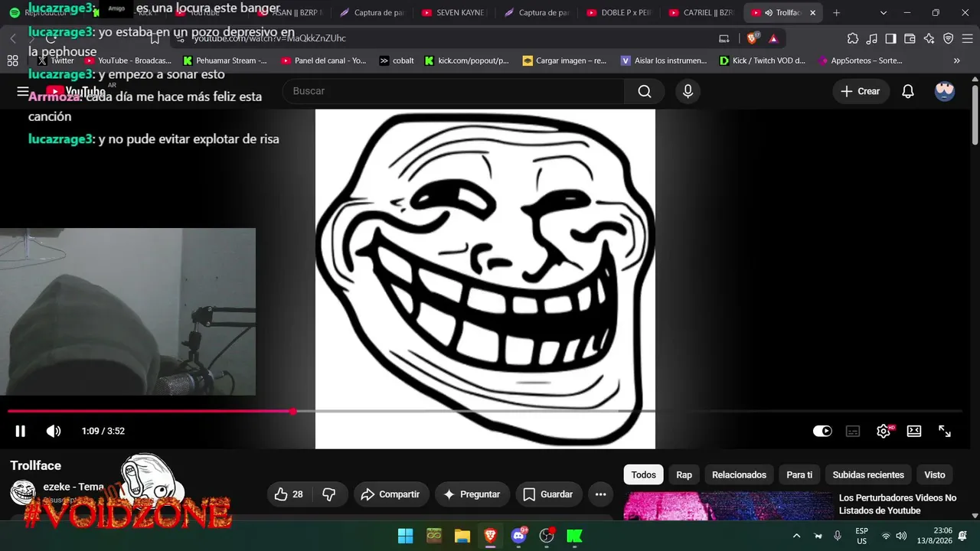Click the Compartir button
The width and height of the screenshot is (980, 551).
tap(390, 494)
